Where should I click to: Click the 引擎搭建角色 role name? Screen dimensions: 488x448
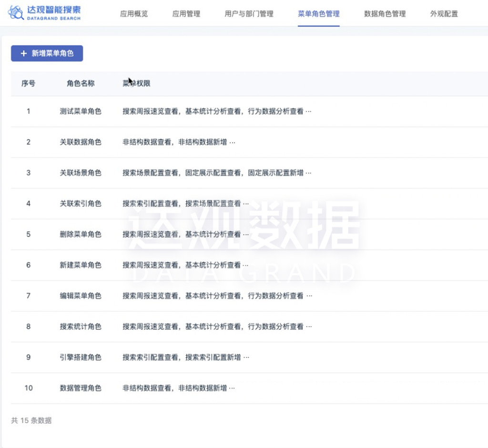tap(81, 357)
